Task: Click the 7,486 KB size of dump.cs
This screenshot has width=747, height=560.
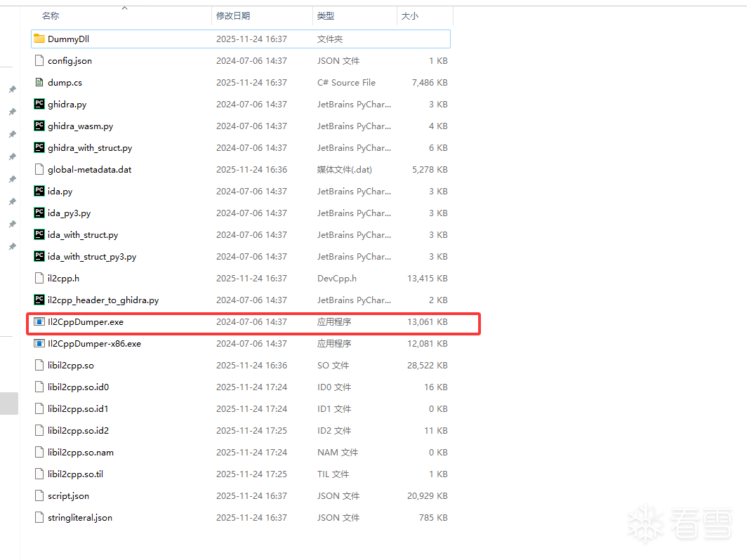Action: click(430, 82)
